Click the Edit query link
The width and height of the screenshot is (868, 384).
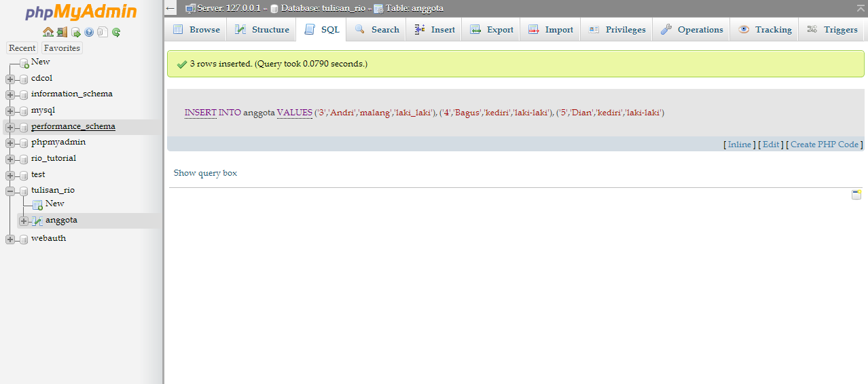[x=771, y=145]
